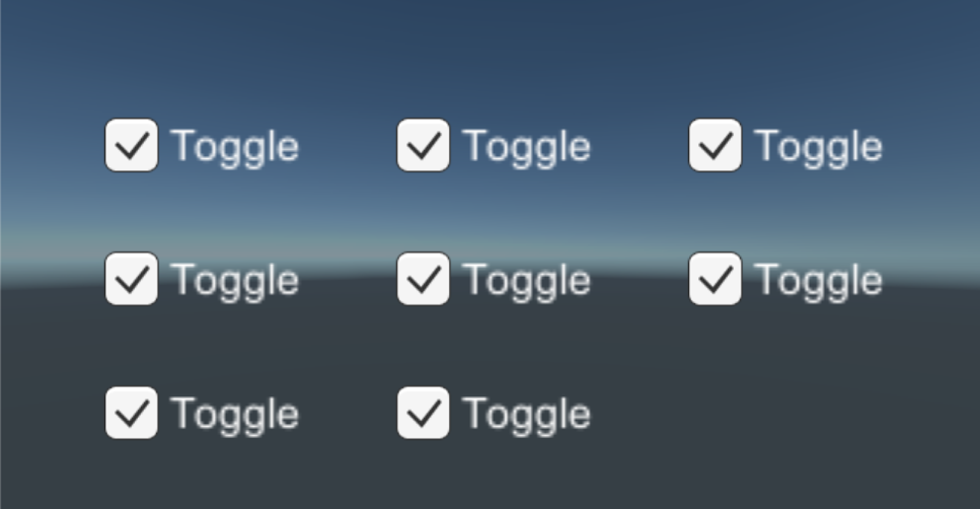
Task: Turn off the bottom-left Toggle checkbox
Action: [x=131, y=413]
